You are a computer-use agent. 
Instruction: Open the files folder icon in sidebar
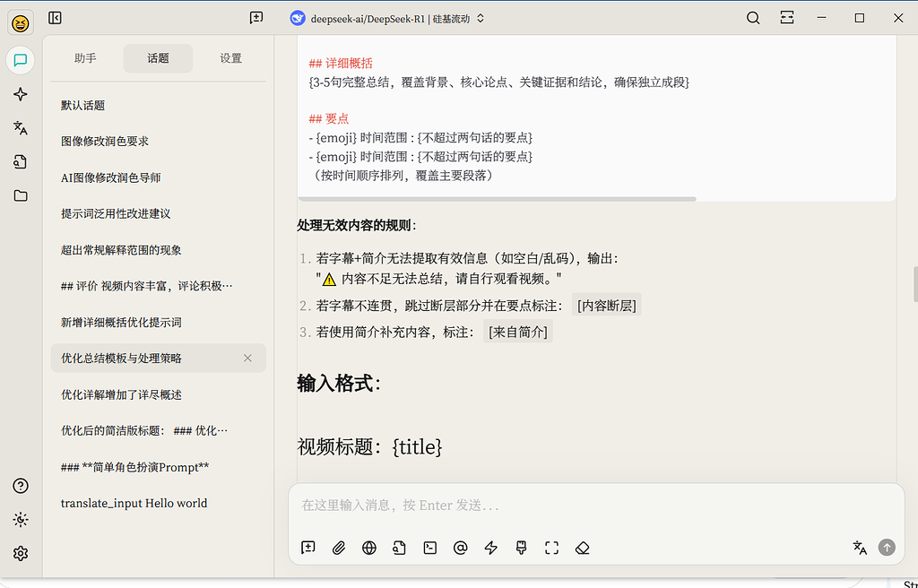(x=21, y=195)
